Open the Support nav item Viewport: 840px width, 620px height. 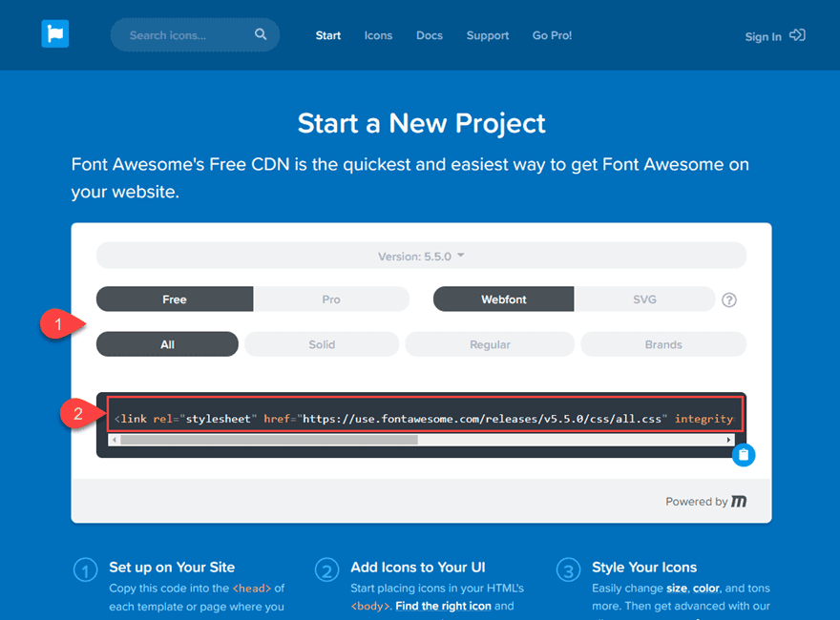pos(488,35)
